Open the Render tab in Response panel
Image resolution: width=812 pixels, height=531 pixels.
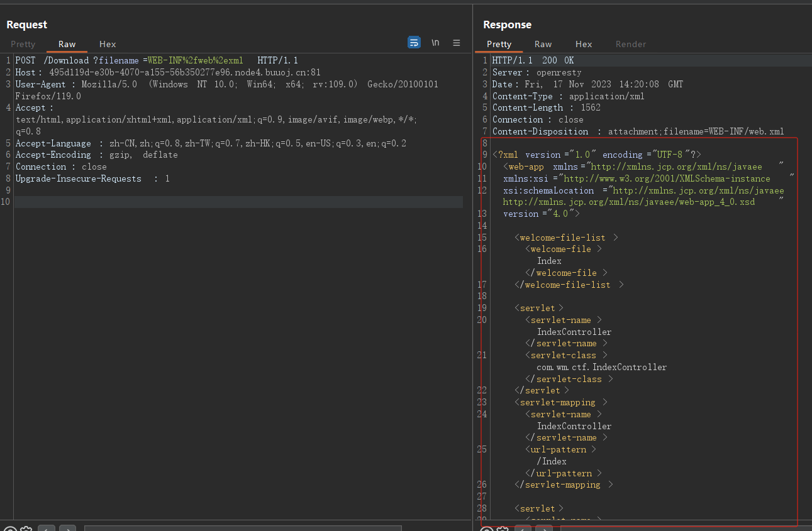[x=631, y=44]
